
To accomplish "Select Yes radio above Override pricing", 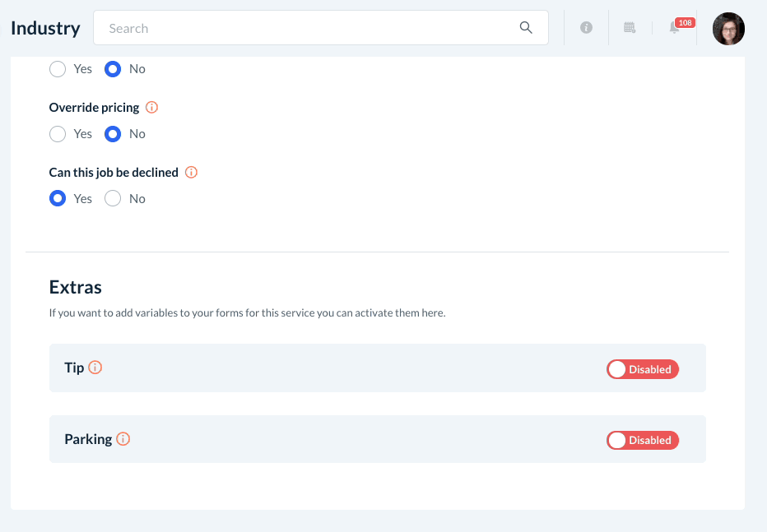I will (x=58, y=69).
